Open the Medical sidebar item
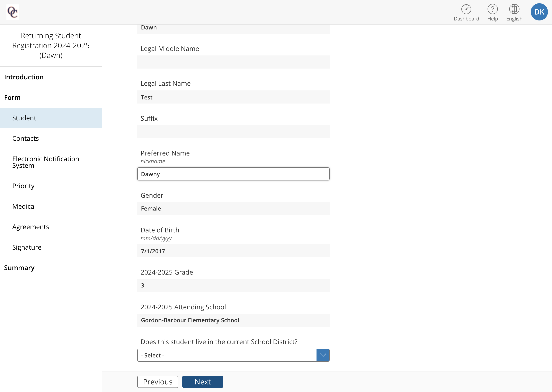552x392 pixels. tap(24, 206)
